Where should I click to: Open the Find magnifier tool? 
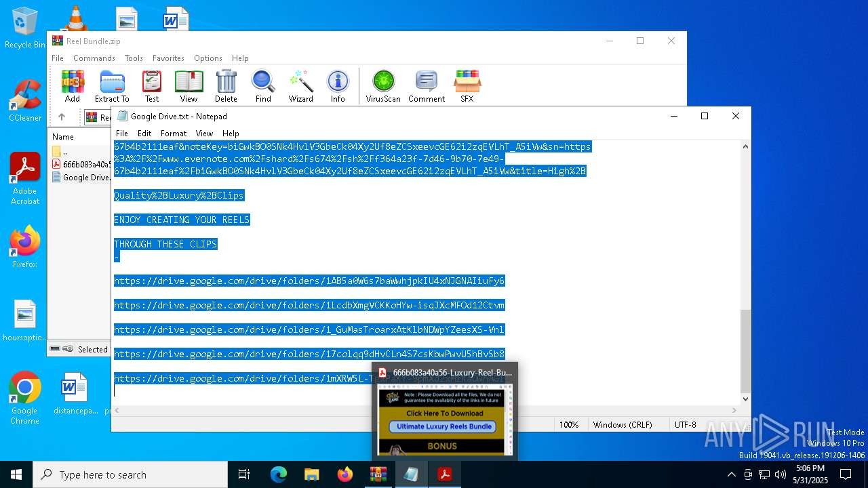click(263, 86)
